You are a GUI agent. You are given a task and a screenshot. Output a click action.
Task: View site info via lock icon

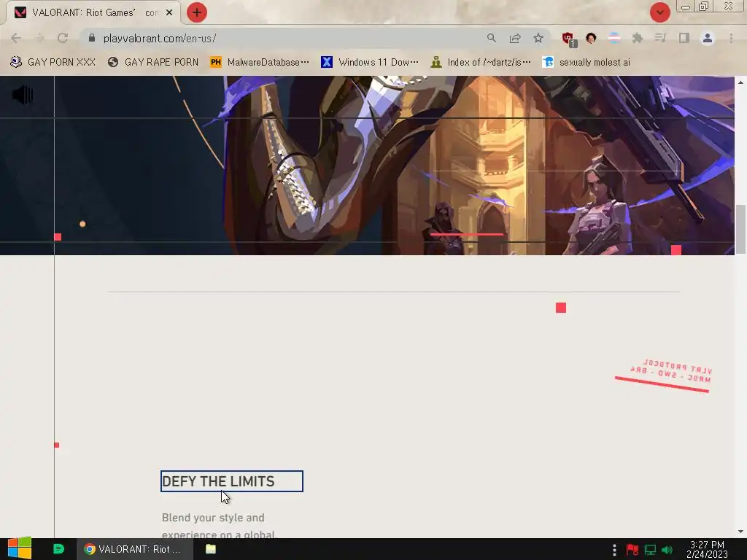92,38
